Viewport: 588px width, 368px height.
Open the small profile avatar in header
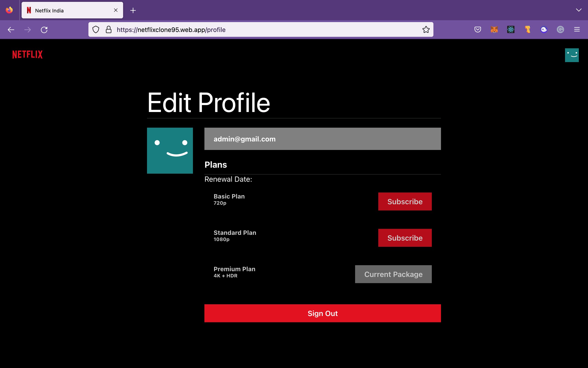pyautogui.click(x=571, y=55)
